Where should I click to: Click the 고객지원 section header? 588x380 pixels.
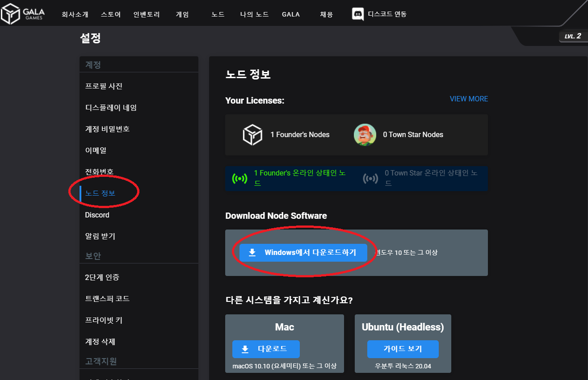coord(101,361)
